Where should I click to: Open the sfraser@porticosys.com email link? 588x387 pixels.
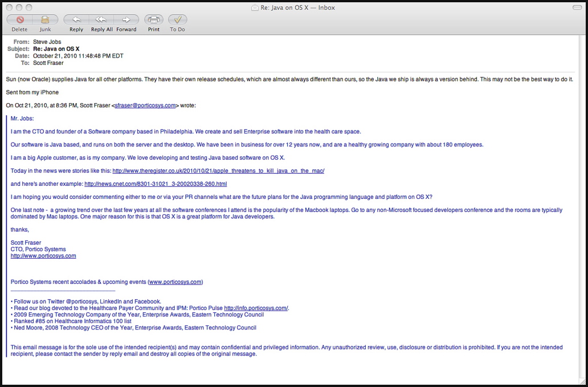tap(145, 105)
